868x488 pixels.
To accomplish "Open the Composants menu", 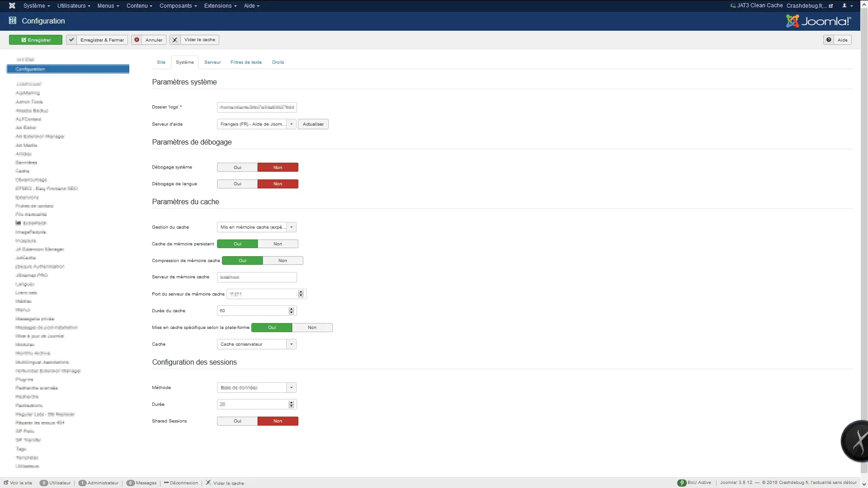I will pos(178,6).
